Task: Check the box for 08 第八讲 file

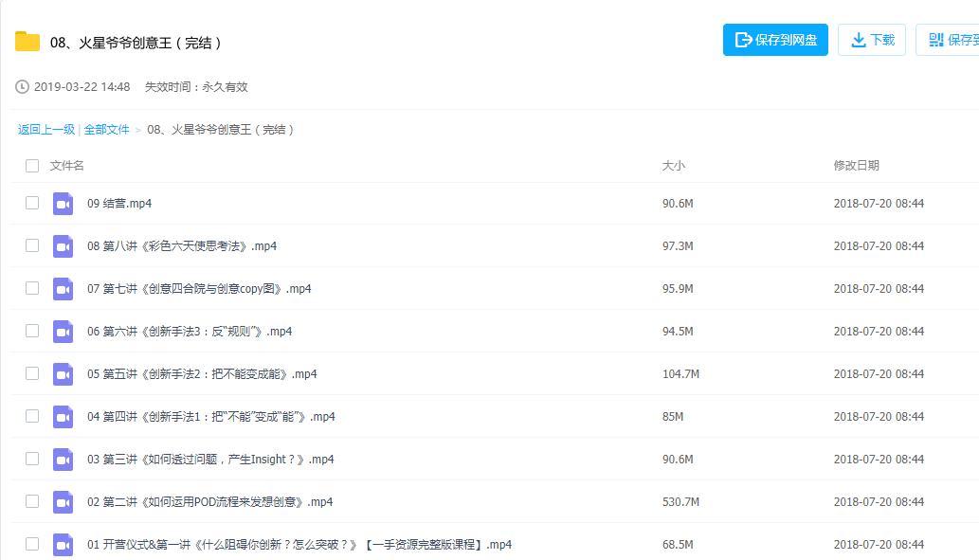Action: [x=32, y=245]
